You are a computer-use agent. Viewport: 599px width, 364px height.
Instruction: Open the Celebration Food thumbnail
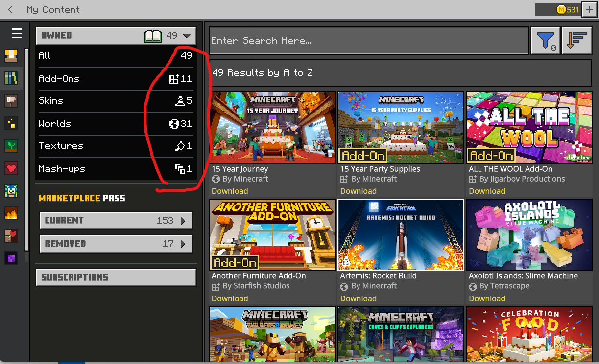coord(529,335)
